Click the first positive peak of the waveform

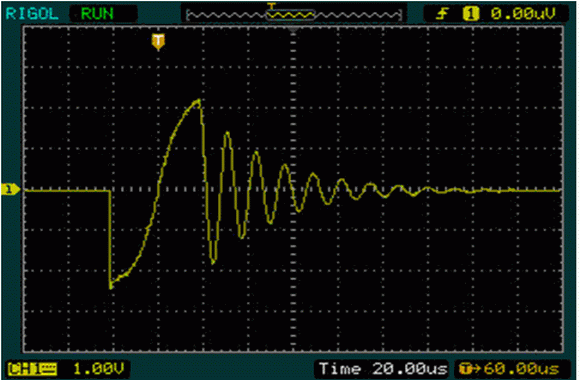point(199,101)
